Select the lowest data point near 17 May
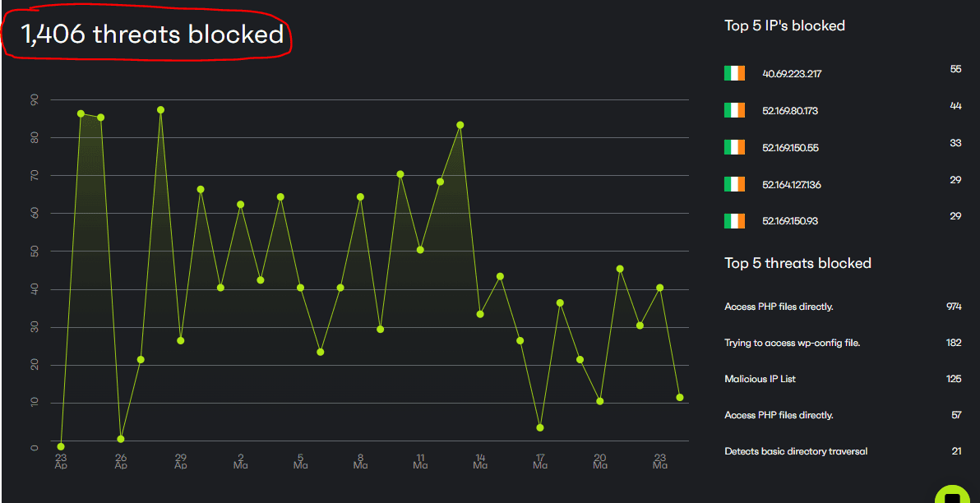This screenshot has height=503, width=980. (539, 427)
